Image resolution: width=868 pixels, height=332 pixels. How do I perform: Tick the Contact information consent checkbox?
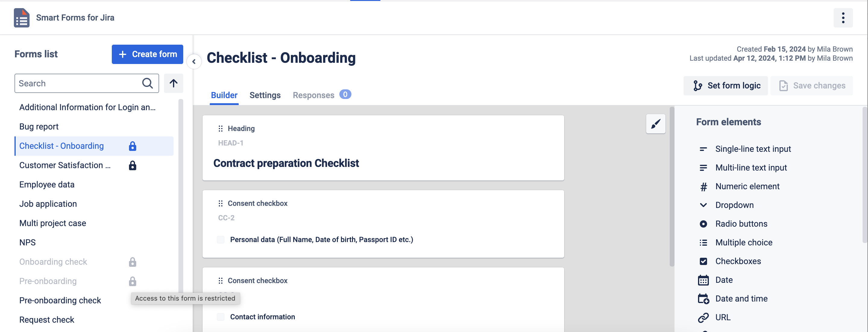click(x=221, y=317)
